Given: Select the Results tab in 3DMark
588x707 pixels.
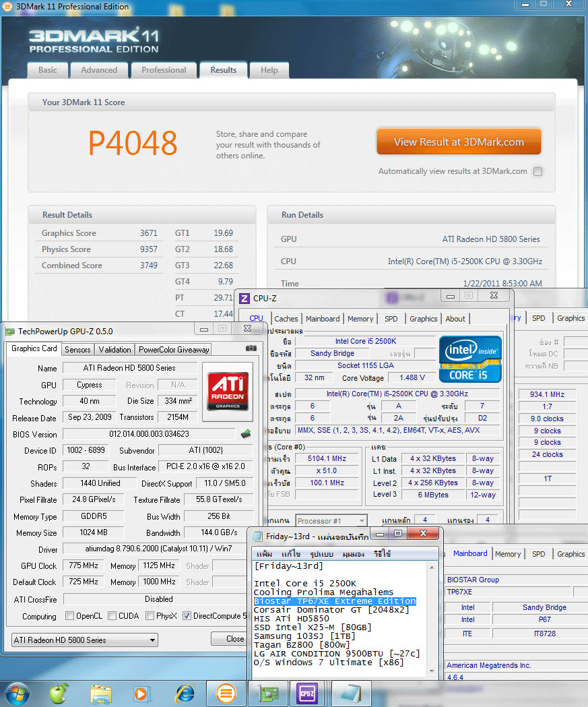Looking at the screenshot, I should pos(224,70).
